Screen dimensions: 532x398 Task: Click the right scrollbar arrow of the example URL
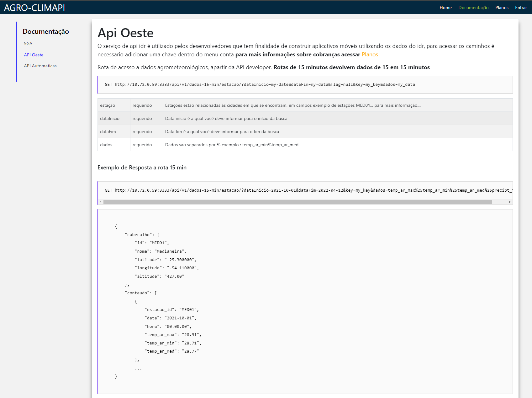(x=510, y=202)
